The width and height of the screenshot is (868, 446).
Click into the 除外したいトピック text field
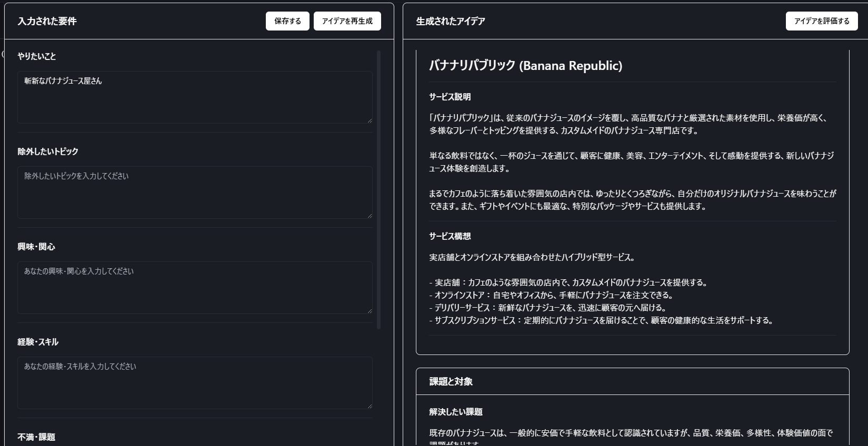point(195,192)
